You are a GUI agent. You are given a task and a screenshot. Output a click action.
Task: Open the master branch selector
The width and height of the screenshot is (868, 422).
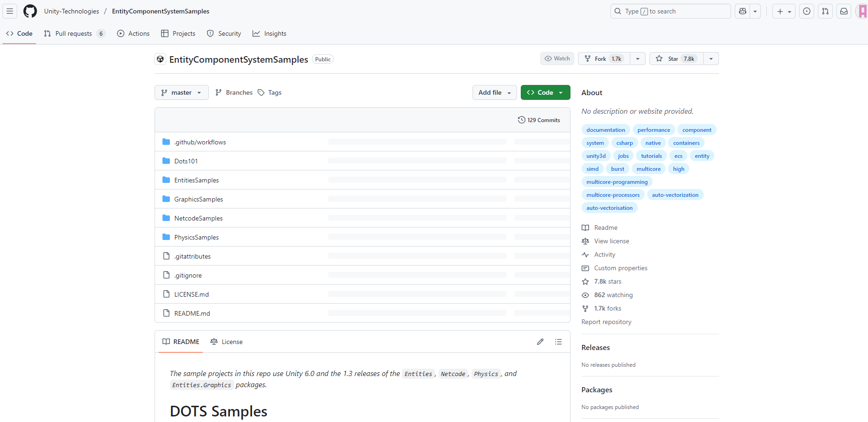click(x=181, y=92)
